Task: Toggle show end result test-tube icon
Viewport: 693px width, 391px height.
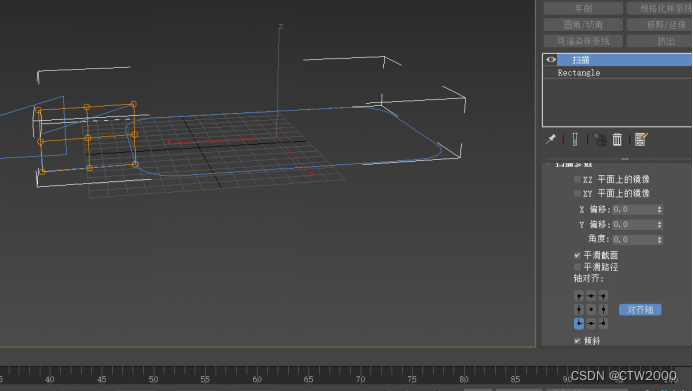Action: point(575,140)
